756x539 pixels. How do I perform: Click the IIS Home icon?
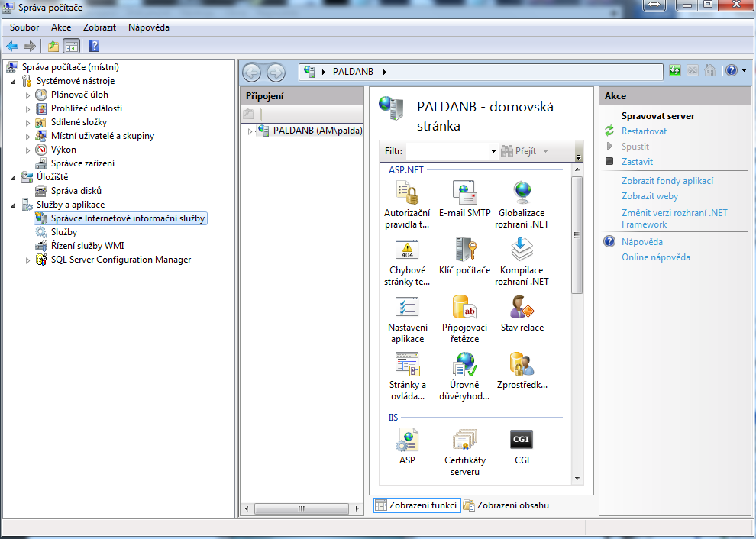point(709,71)
